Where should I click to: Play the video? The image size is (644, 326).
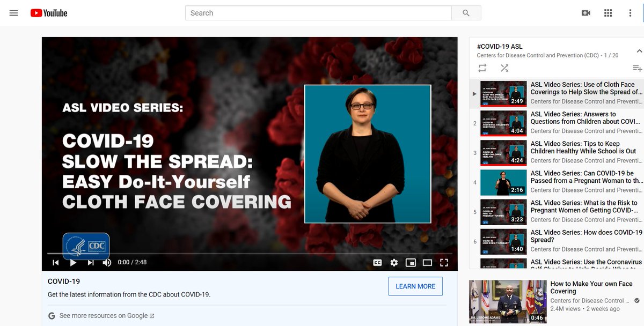coord(74,262)
